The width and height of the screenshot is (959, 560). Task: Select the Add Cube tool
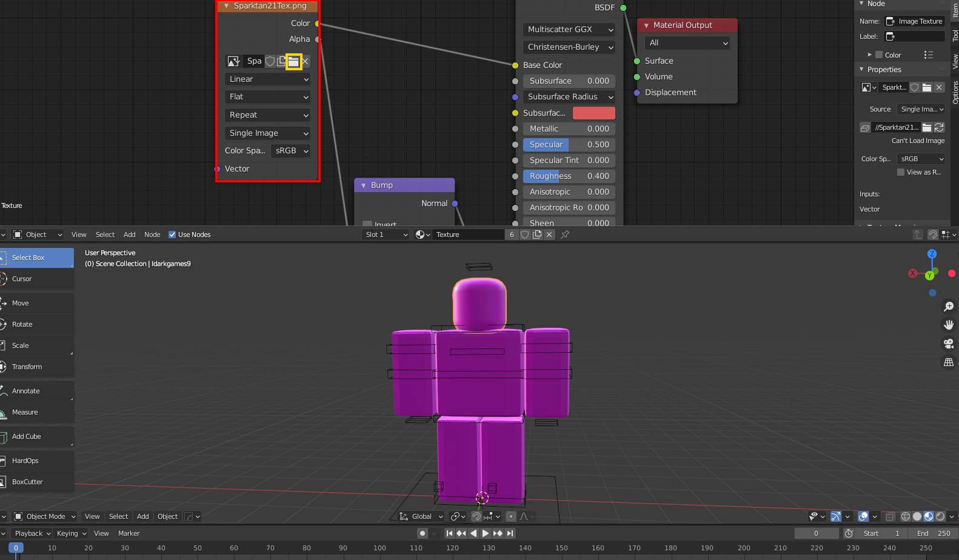pos(37,436)
